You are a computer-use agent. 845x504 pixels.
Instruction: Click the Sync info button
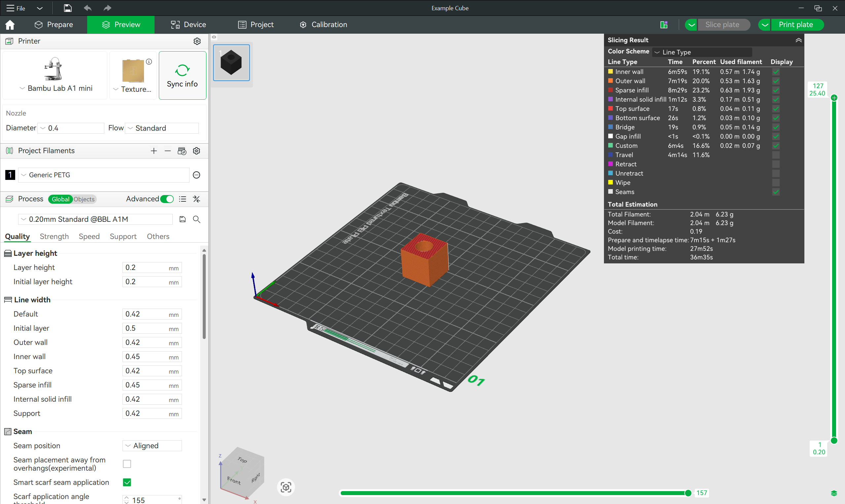(x=182, y=75)
